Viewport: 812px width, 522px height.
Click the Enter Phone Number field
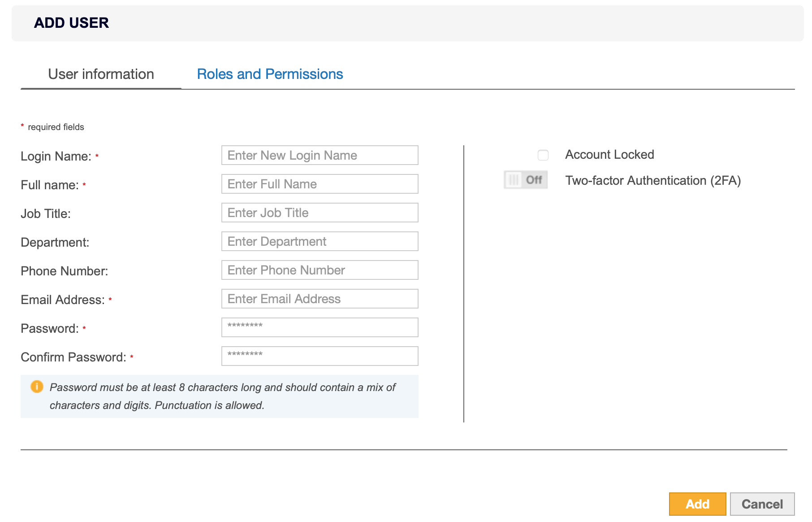319,270
